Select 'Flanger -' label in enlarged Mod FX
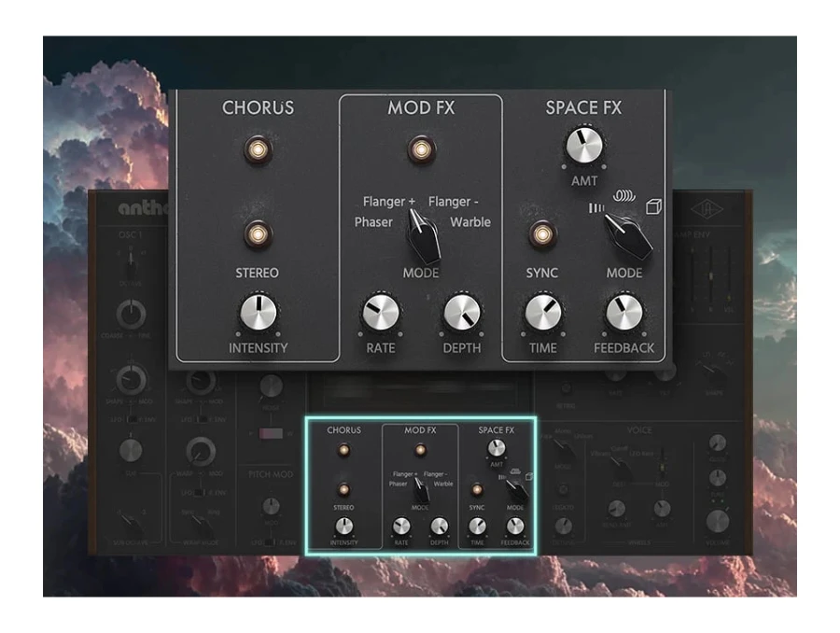This screenshot has width=840, height=633. 454,202
